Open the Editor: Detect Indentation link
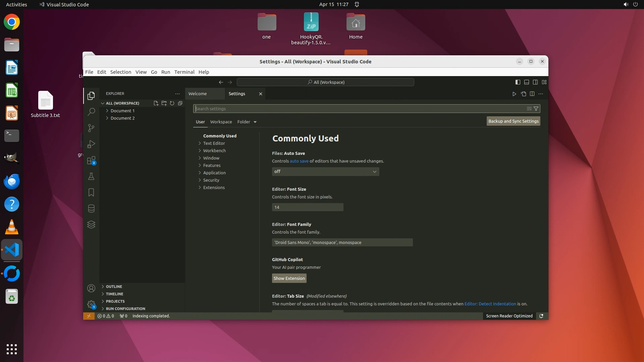This screenshot has height=362, width=644. pyautogui.click(x=490, y=304)
